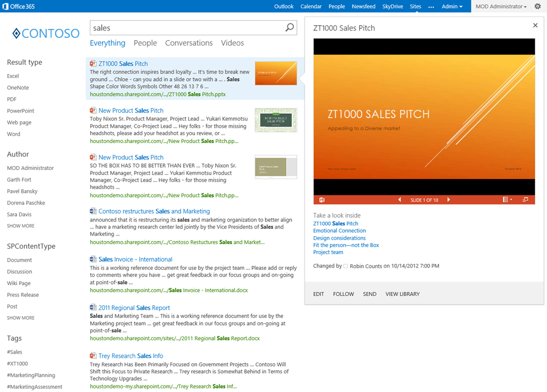547x392 pixels.
Task: Open Trey Research Sales Info result
Action: [x=130, y=356]
